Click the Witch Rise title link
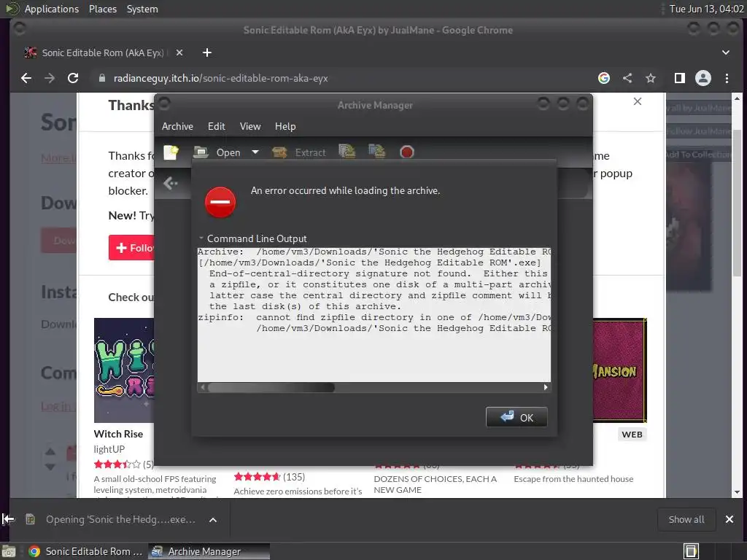Image resolution: width=747 pixels, height=560 pixels. (118, 435)
